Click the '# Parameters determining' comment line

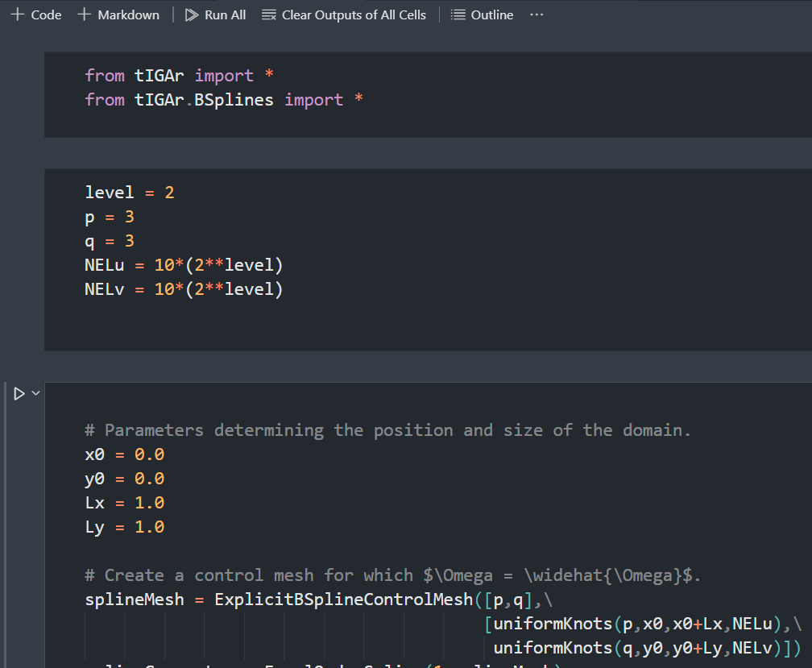point(387,430)
